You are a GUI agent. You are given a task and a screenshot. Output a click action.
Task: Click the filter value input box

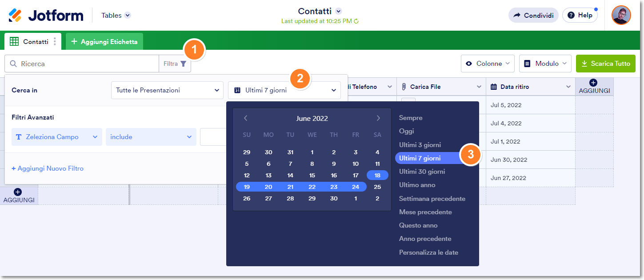(213, 137)
